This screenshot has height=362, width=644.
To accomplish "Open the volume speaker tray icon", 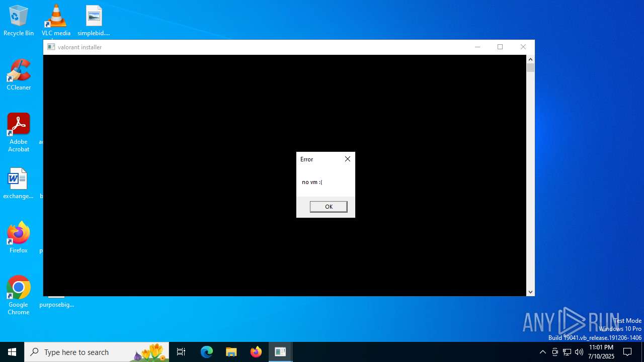I will pos(579,352).
